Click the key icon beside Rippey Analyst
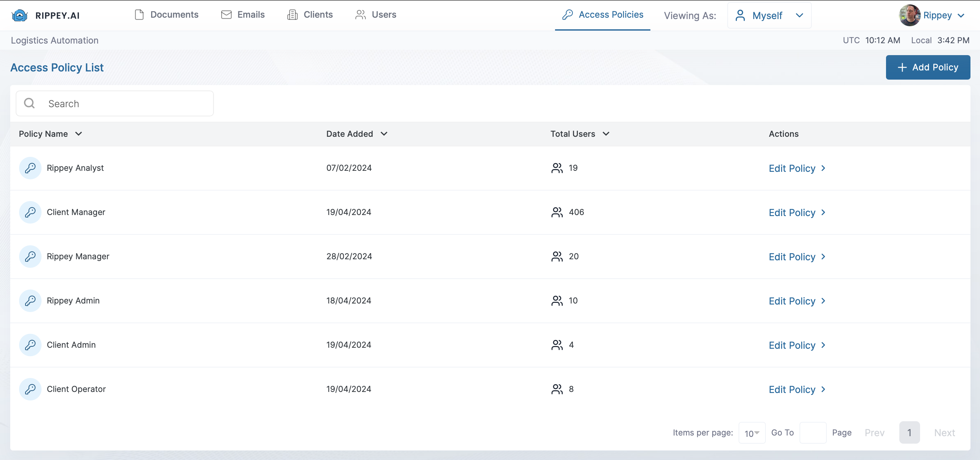This screenshot has width=980, height=460. click(30, 168)
